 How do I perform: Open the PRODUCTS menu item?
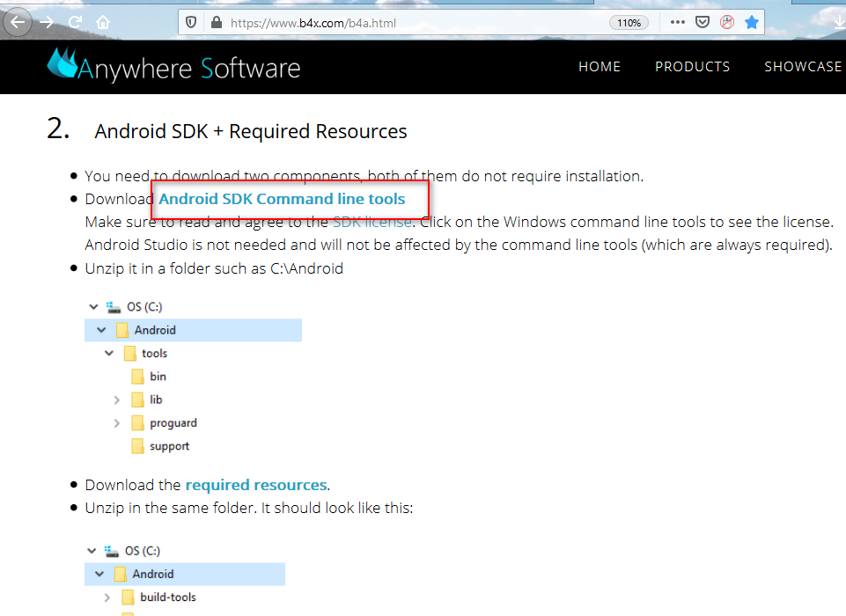(692, 67)
